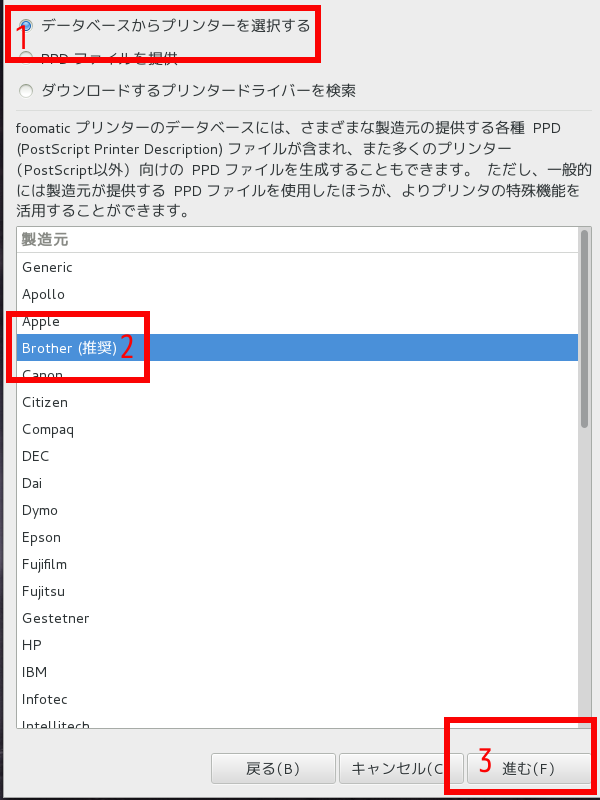Click the DEC list entry
Image resolution: width=600 pixels, height=800 pixels.
tap(35, 456)
